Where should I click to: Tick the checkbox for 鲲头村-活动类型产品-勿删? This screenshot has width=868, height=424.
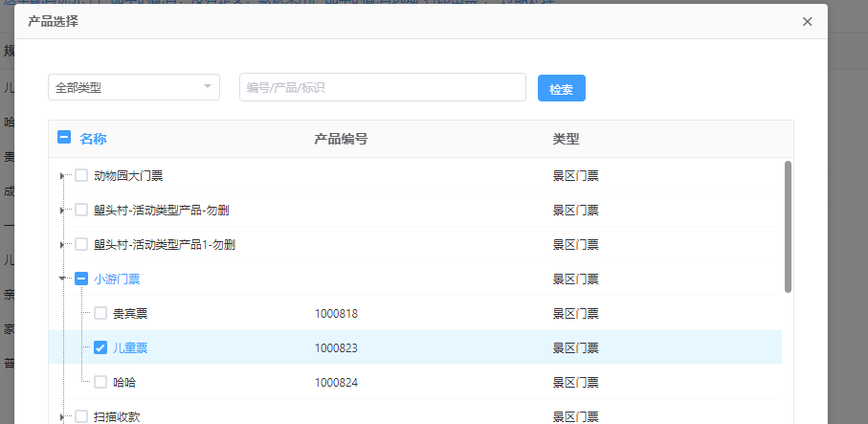click(81, 211)
